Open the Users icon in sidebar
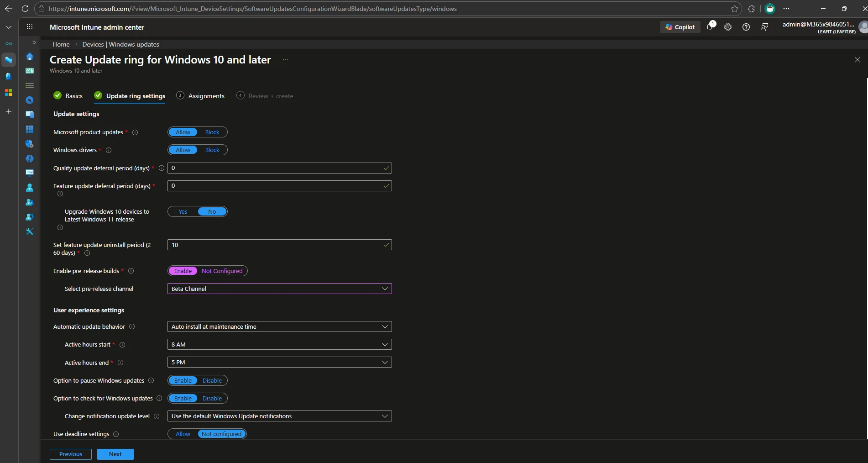Image resolution: width=868 pixels, height=463 pixels. pos(30,188)
